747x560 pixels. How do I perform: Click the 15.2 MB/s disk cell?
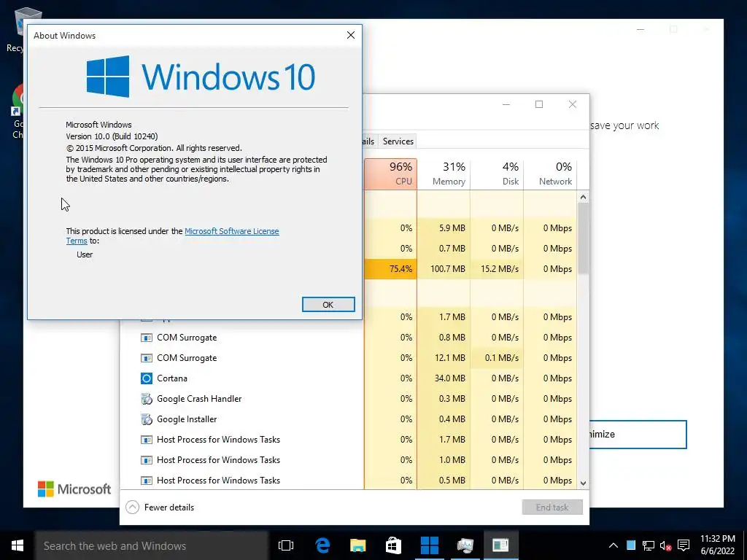[497, 269]
